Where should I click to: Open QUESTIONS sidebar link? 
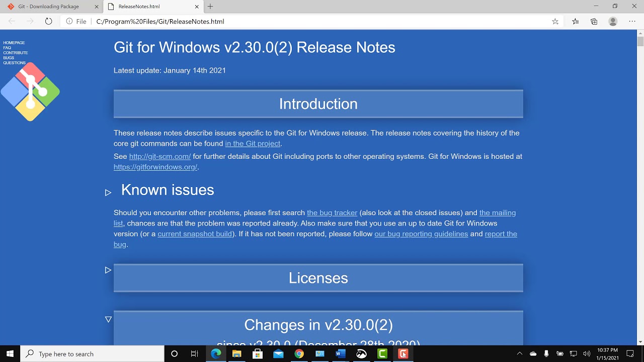click(x=14, y=63)
